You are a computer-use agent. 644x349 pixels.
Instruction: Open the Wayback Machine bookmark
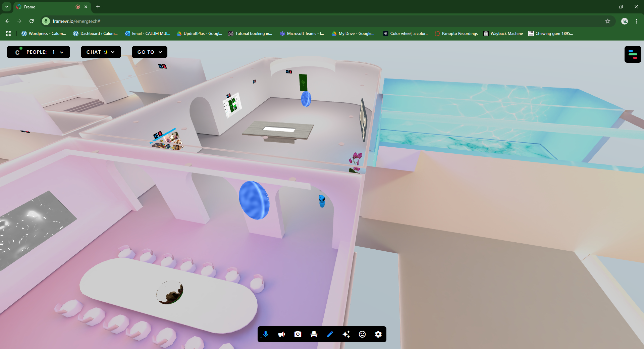[503, 34]
